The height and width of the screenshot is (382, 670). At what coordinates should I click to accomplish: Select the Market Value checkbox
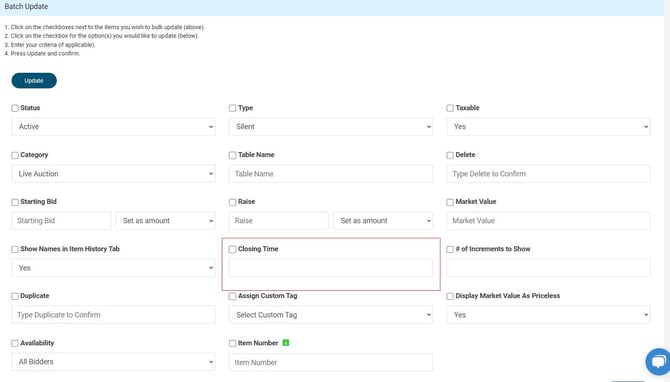pyautogui.click(x=450, y=202)
